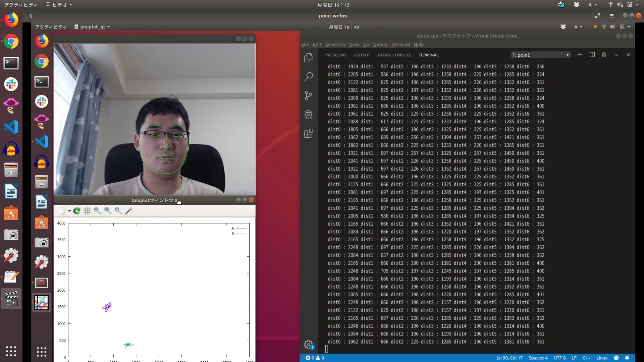Open the Search icon in VS Code activity bar

click(x=308, y=77)
